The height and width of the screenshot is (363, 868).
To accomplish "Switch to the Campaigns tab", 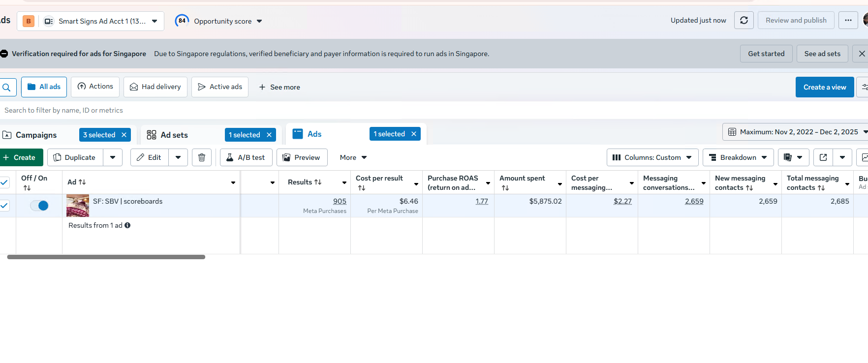I will (36, 135).
